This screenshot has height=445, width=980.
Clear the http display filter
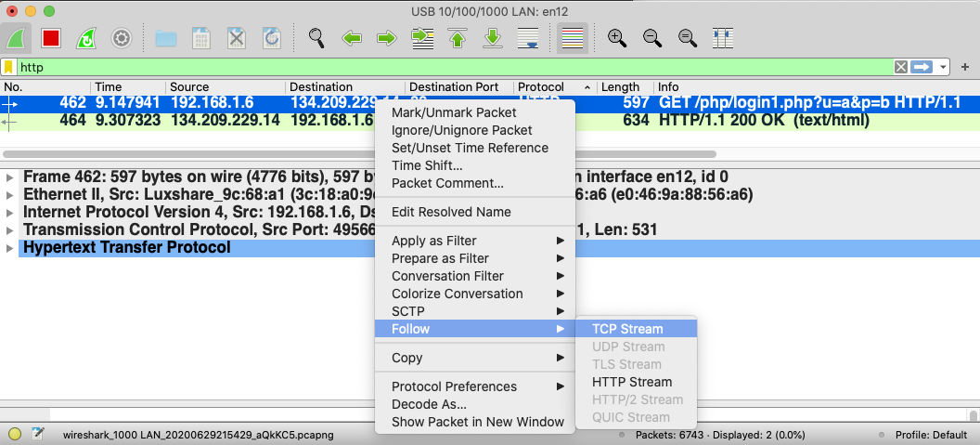click(x=900, y=68)
